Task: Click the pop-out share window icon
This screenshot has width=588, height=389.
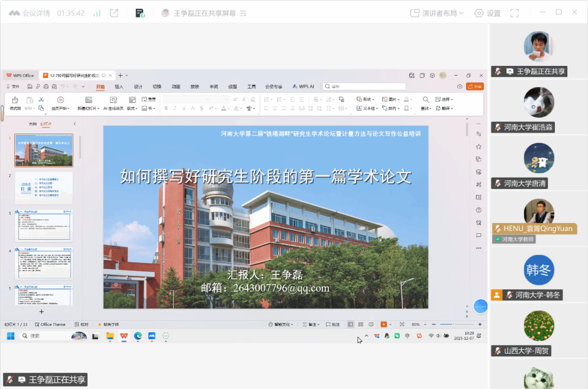Action: tap(114, 13)
